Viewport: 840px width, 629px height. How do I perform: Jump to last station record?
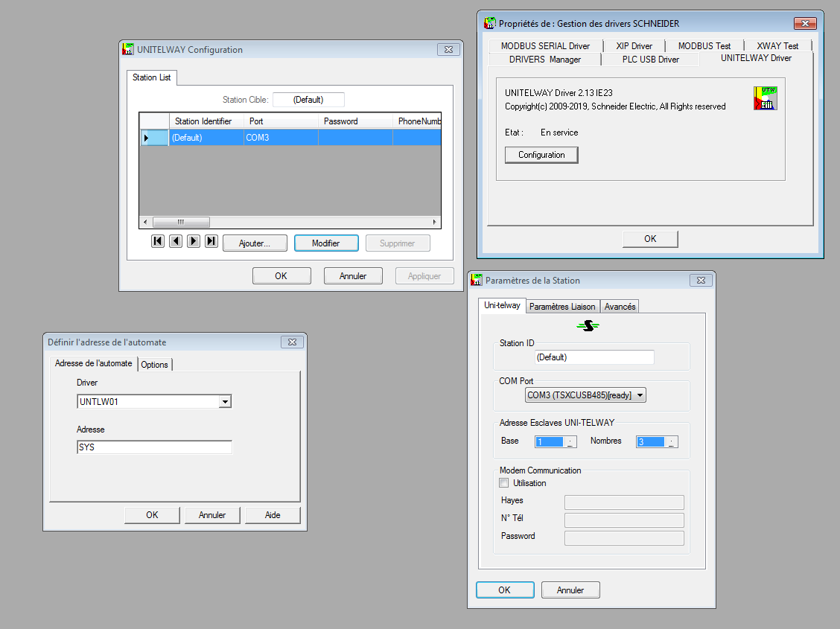(211, 241)
